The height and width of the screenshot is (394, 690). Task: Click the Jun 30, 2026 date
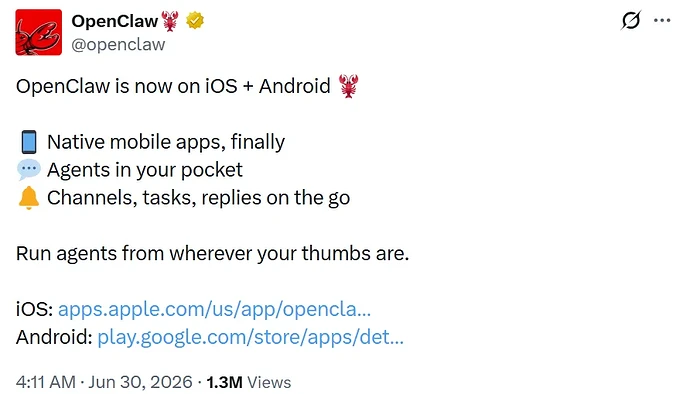(140, 382)
